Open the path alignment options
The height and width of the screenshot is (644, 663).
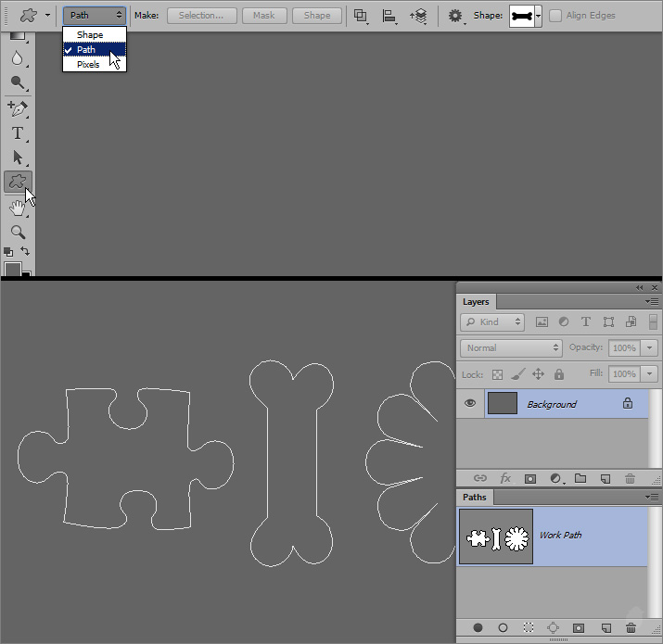[x=389, y=16]
